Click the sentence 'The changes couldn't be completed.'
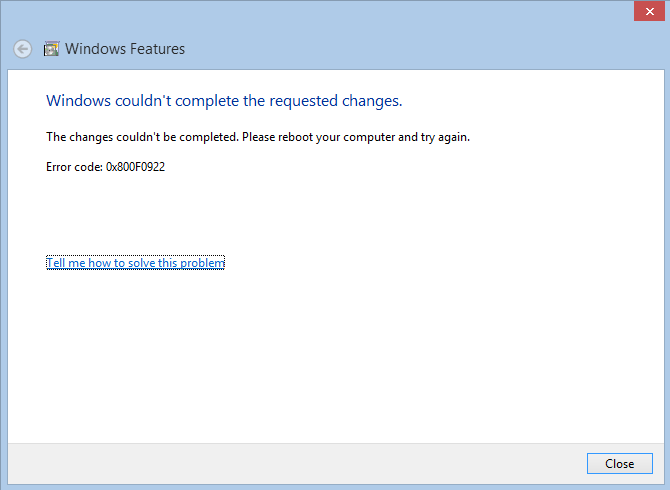The height and width of the screenshot is (490, 670). coord(142,137)
